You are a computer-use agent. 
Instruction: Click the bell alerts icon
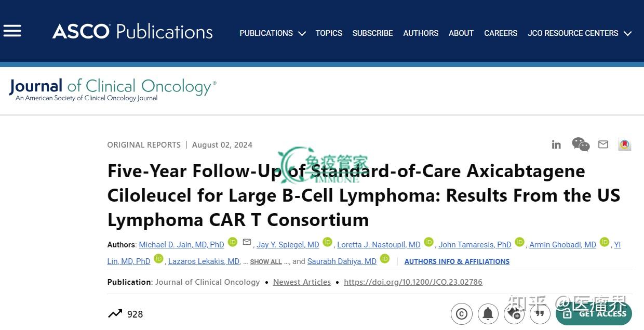[488, 314]
